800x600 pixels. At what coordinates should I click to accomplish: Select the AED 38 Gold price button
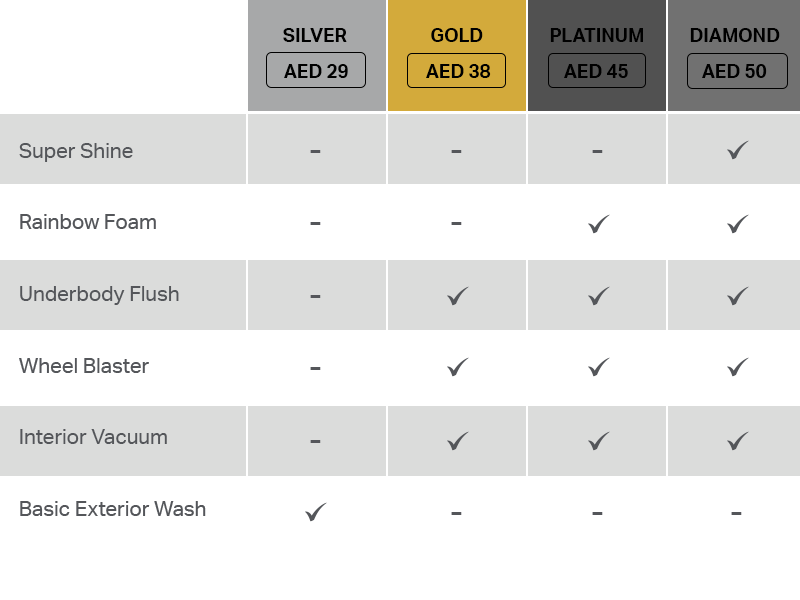click(x=457, y=70)
